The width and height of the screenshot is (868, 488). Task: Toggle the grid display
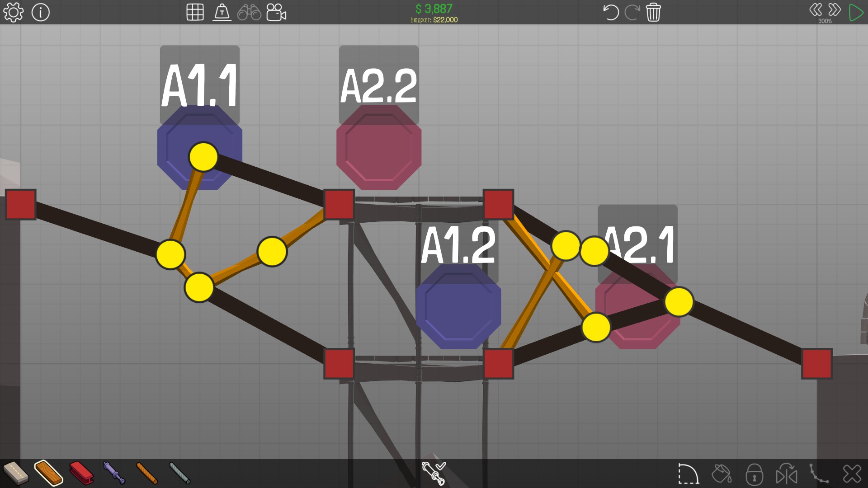coord(195,12)
